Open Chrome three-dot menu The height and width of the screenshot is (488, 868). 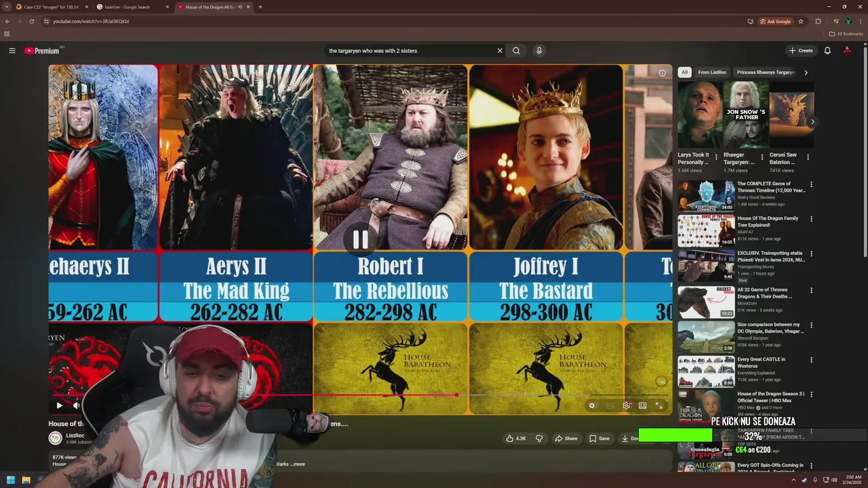[x=860, y=21]
